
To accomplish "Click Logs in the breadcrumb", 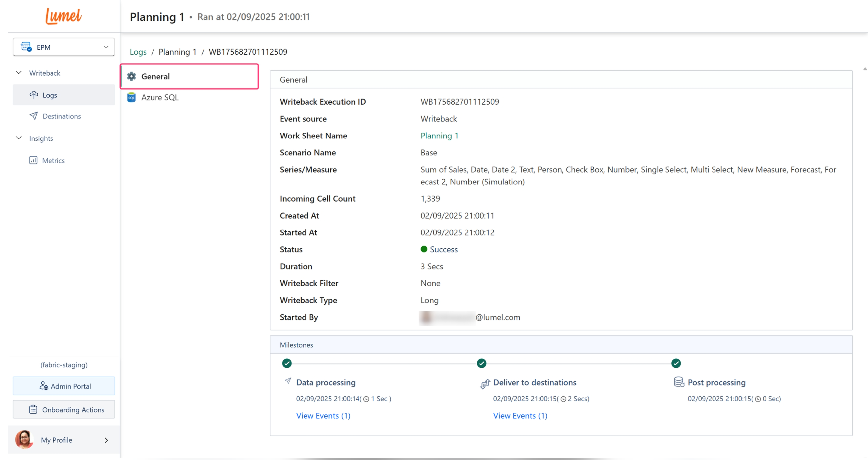I will 138,52.
